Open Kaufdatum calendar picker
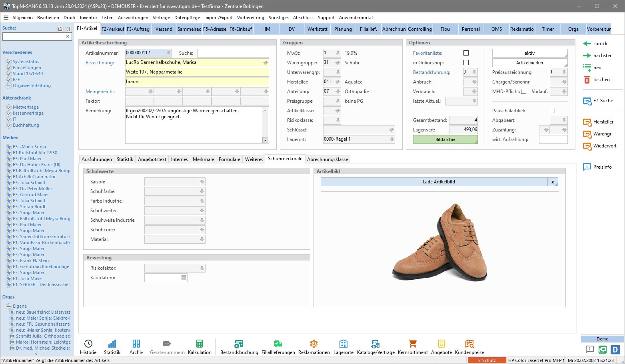Image resolution: width=625 pixels, height=364 pixels. 184,278
